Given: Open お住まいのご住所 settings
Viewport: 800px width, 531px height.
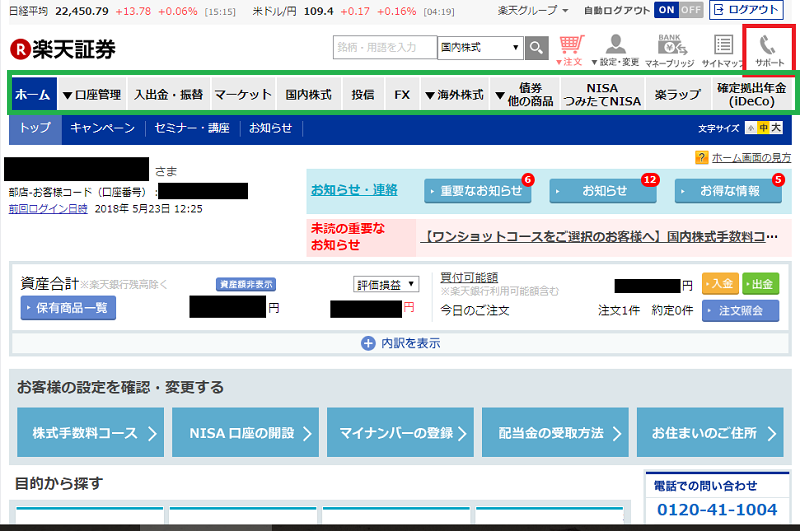Looking at the screenshot, I should point(710,433).
